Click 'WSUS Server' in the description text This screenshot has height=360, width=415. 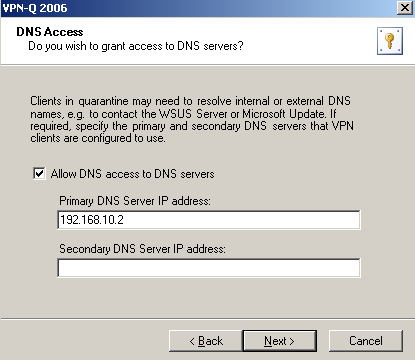point(194,114)
